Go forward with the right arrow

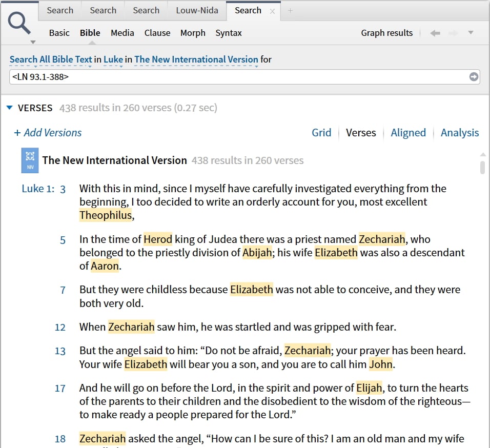click(x=453, y=33)
